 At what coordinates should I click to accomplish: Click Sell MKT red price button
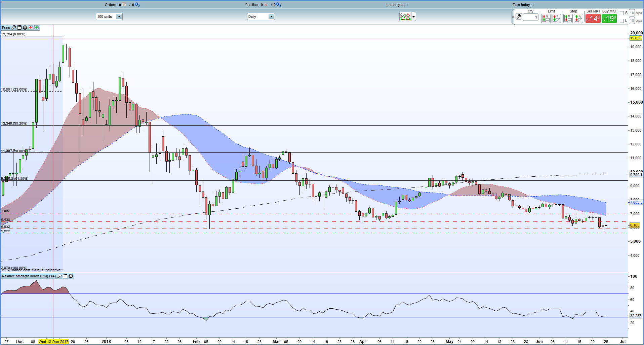593,19
